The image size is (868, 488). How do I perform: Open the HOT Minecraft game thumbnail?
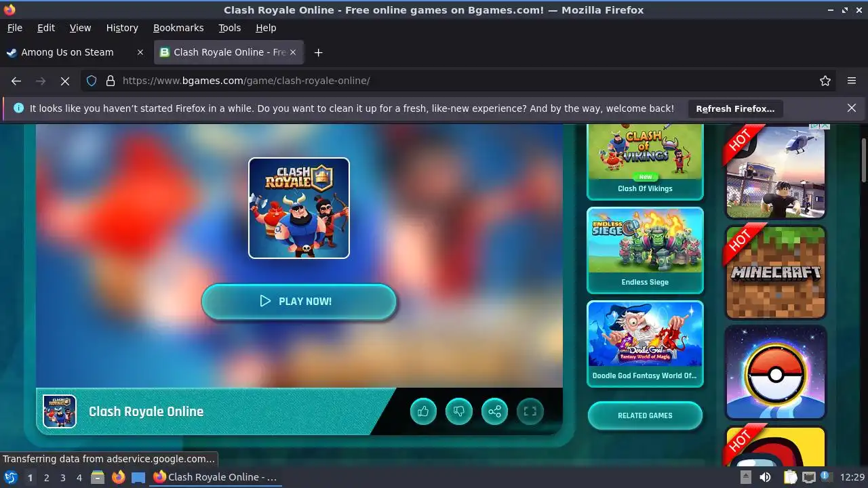coord(776,272)
